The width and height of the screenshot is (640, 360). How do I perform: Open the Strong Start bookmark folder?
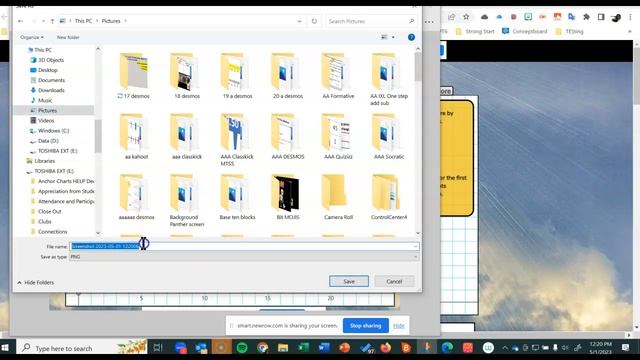click(x=475, y=31)
